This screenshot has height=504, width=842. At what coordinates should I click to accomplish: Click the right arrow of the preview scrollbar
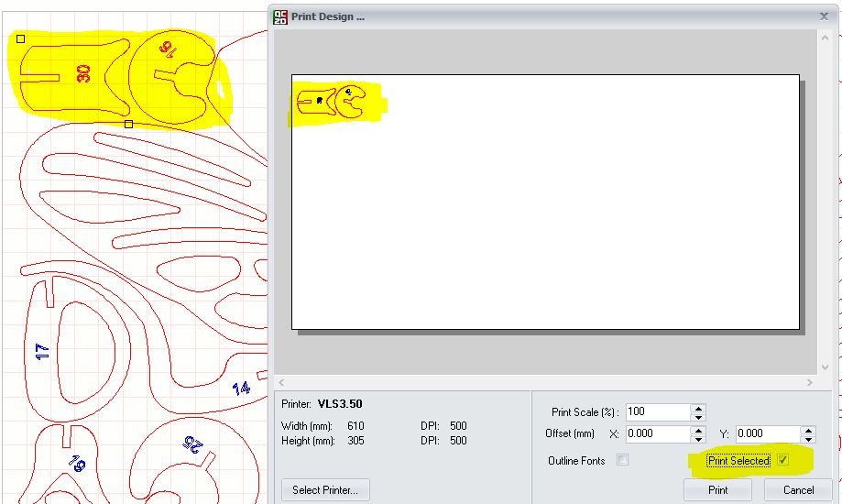click(809, 382)
